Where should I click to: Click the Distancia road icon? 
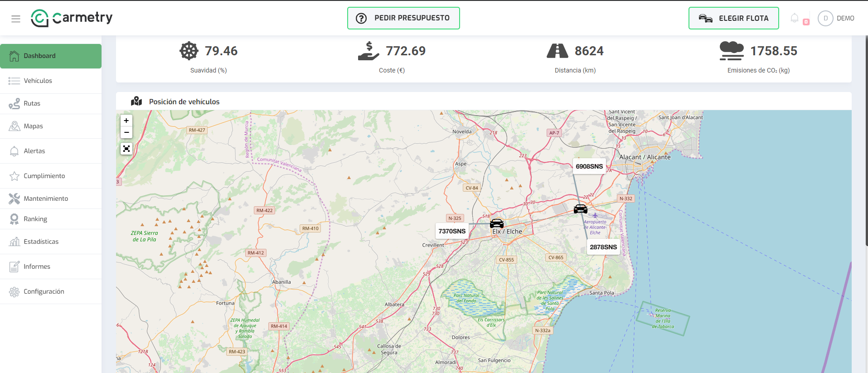557,51
